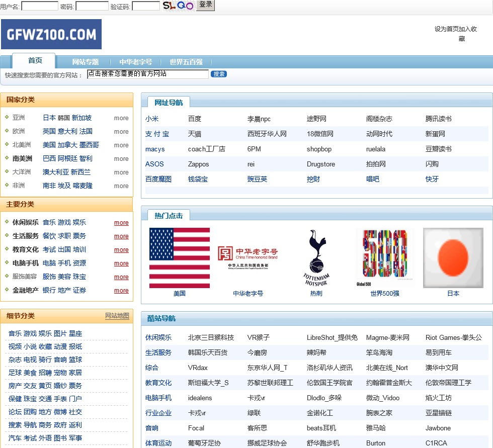The width and height of the screenshot is (493, 448).
Task: Open 教育文化 category in 酷站导航
Action: 158,383
